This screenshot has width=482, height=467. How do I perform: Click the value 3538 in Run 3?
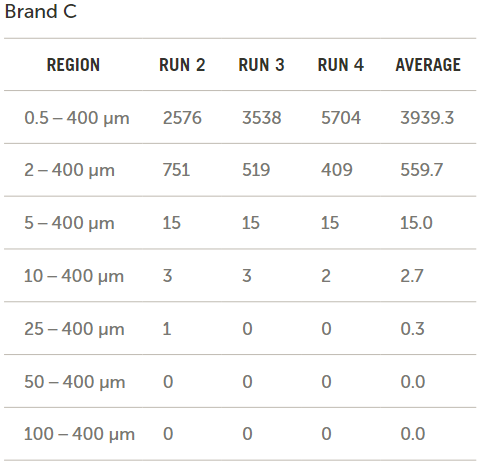coord(262,118)
